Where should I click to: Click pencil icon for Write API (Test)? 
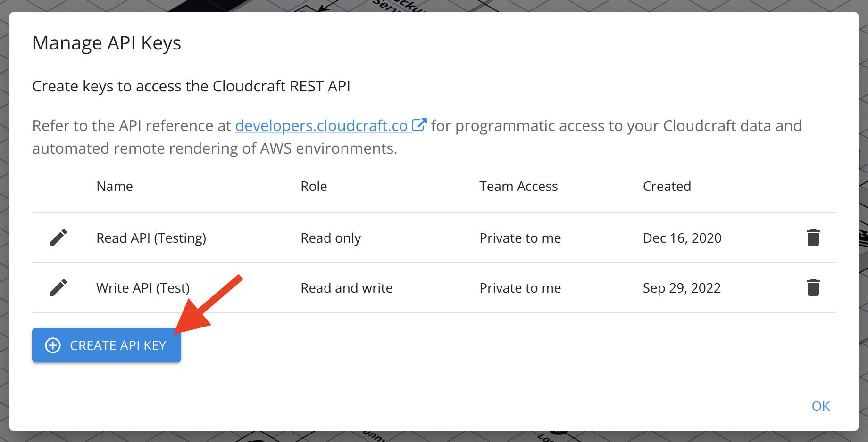[x=58, y=287]
